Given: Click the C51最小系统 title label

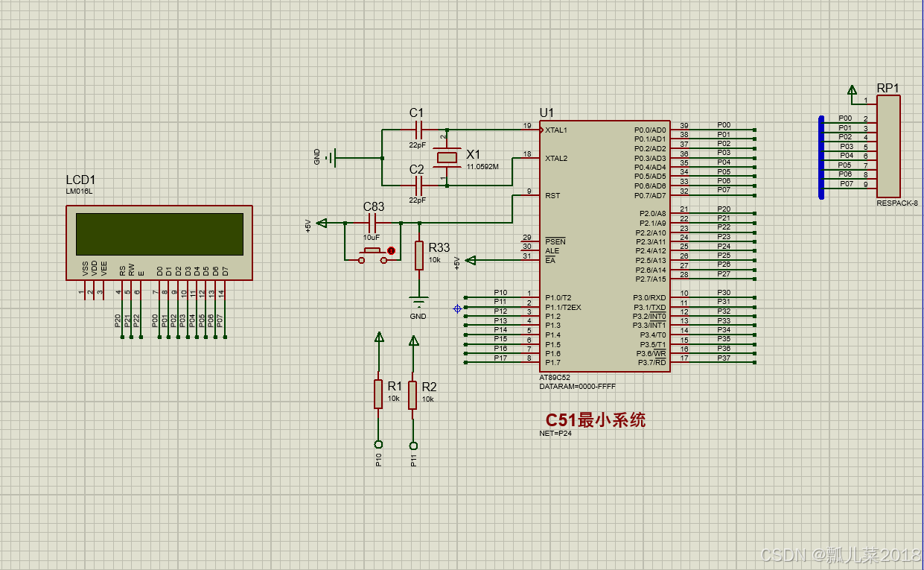Looking at the screenshot, I should 594,419.
